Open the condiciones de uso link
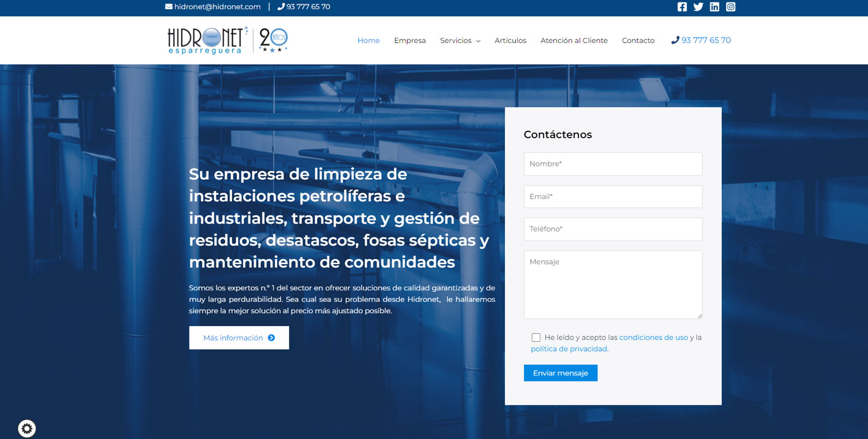This screenshot has height=439, width=868. (653, 338)
